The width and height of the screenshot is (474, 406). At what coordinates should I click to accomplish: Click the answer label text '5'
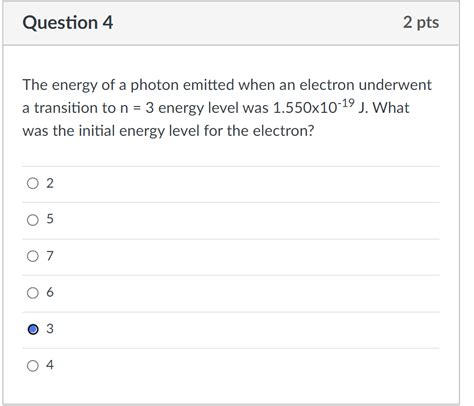[x=50, y=219]
